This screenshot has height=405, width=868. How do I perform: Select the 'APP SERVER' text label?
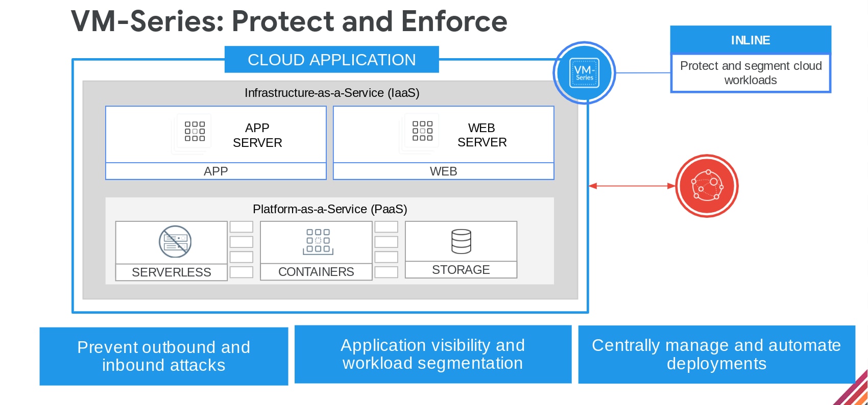pos(257,135)
